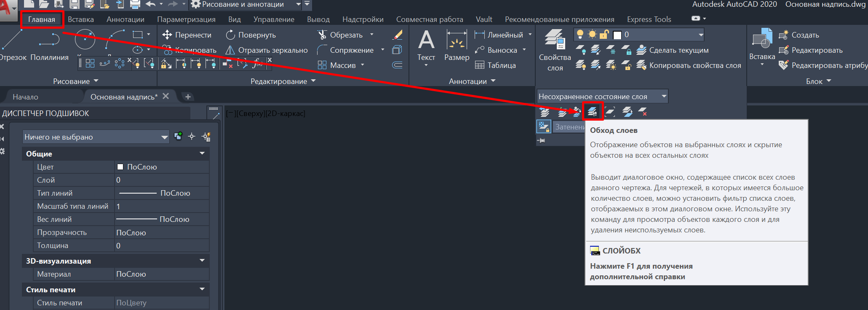Select the circle drawing tool
The width and height of the screenshot is (868, 310).
tap(85, 40)
